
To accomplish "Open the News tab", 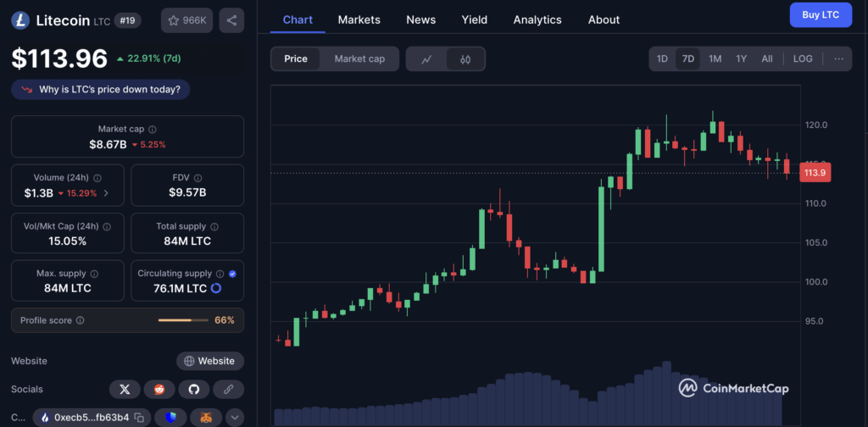I will point(420,20).
